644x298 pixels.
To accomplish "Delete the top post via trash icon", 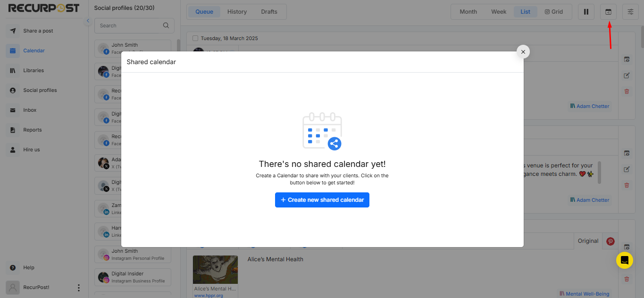I will pos(627,91).
